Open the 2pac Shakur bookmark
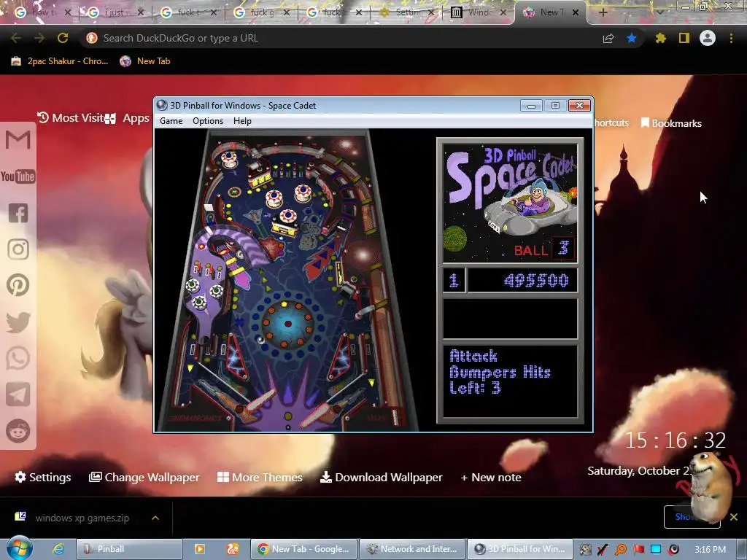Image resolution: width=747 pixels, height=560 pixels. click(x=60, y=61)
